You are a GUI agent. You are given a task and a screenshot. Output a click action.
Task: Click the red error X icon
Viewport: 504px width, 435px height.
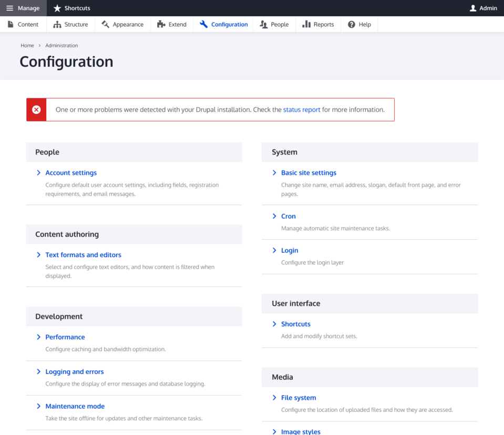tap(36, 110)
